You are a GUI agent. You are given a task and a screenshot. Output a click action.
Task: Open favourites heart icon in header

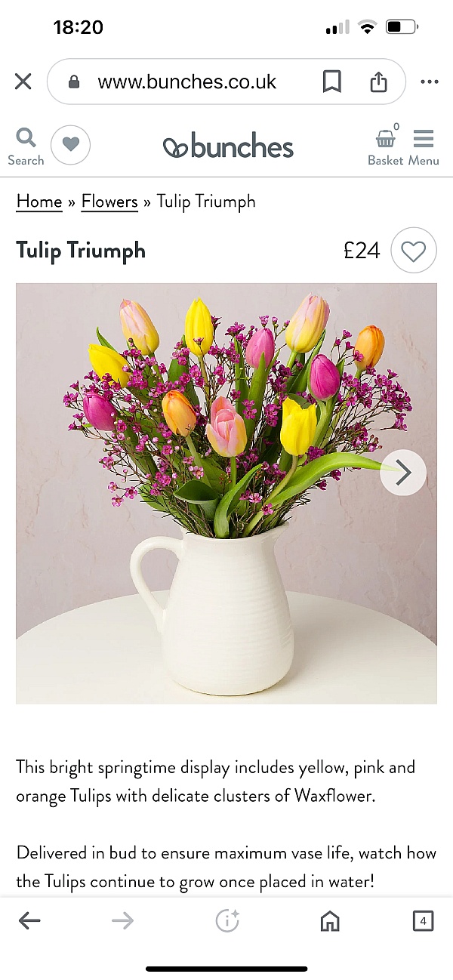[71, 145]
